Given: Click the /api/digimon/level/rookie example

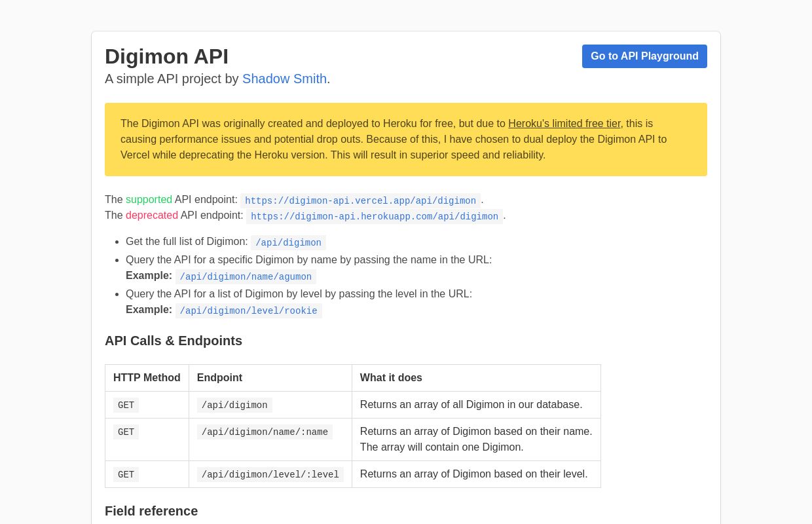Looking at the screenshot, I should pyautogui.click(x=248, y=310).
